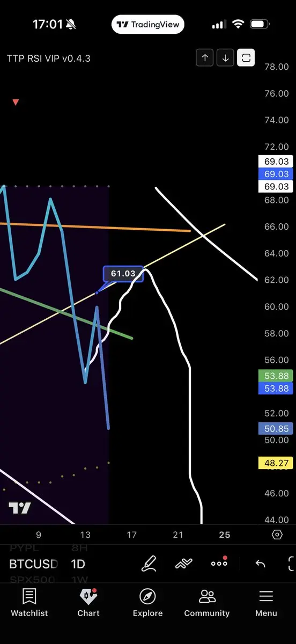Tap the date 13 on time axis
The height and width of the screenshot is (644, 296).
[85, 535]
